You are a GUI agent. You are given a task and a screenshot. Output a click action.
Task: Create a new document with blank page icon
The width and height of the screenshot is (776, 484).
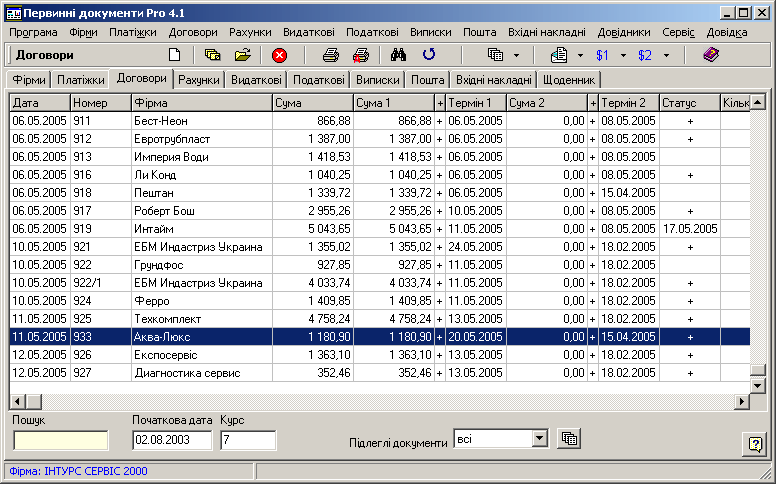pyautogui.click(x=174, y=54)
